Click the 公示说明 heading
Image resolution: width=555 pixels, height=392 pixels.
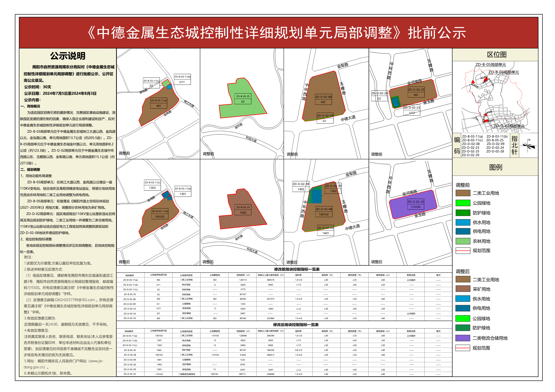click(x=68, y=56)
